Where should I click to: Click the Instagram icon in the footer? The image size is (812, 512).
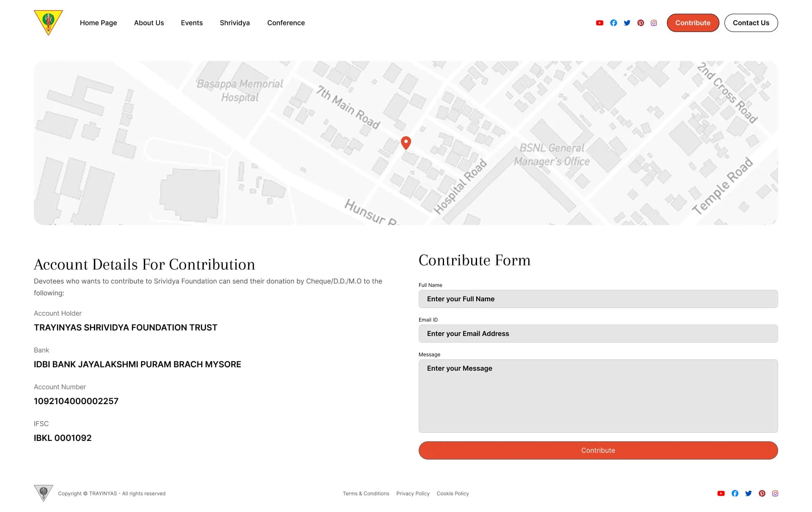(x=775, y=493)
